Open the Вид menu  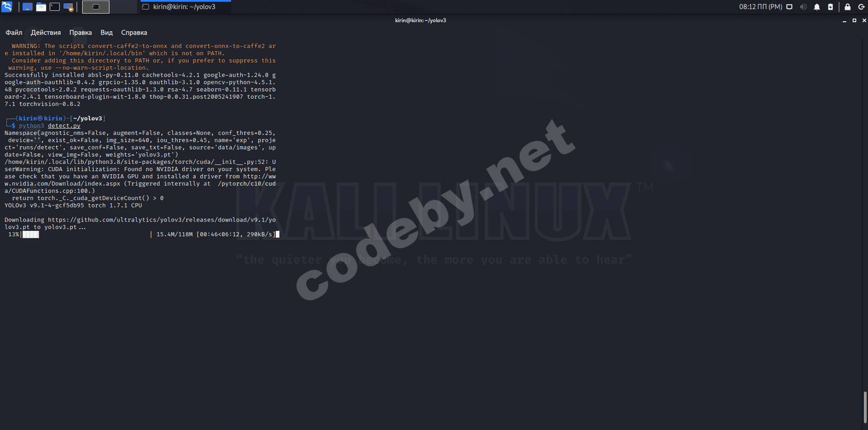tap(106, 33)
